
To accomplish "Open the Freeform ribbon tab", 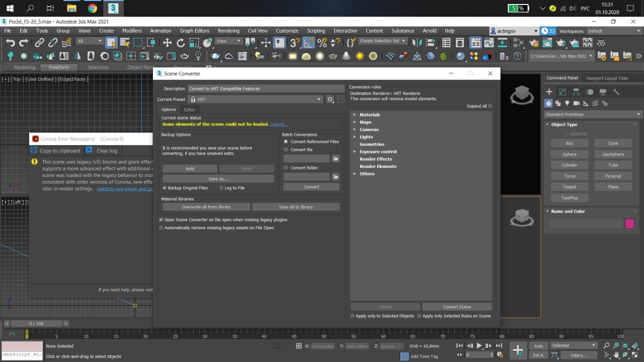I will (x=59, y=67).
